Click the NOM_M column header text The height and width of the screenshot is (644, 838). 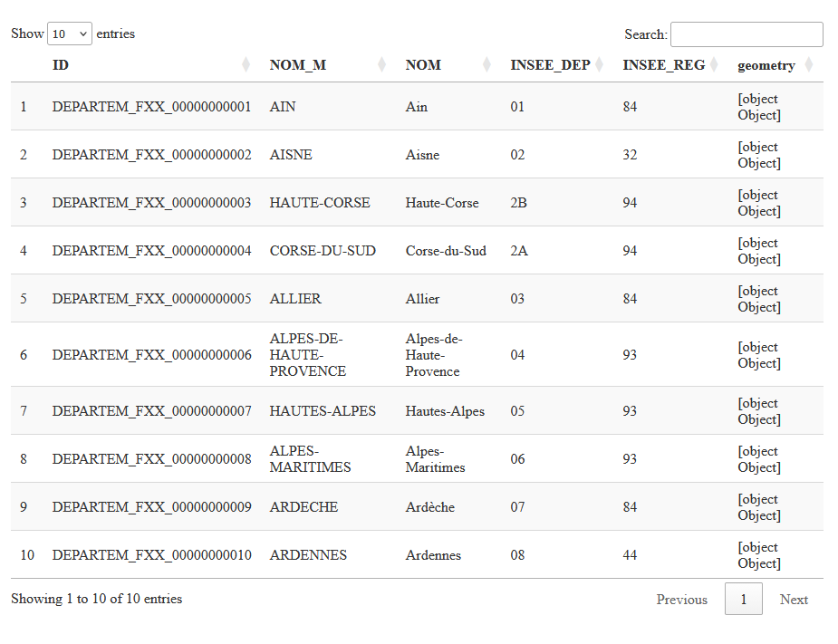coord(298,65)
